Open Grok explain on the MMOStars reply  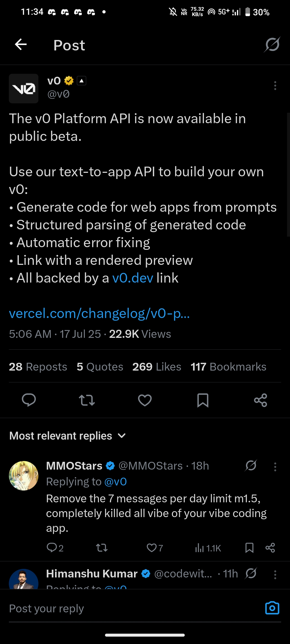[x=251, y=466]
